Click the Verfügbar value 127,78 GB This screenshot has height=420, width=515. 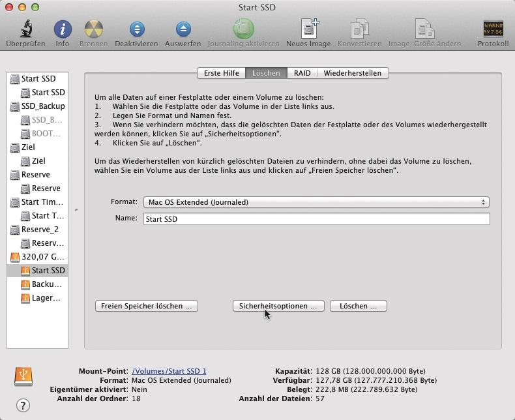pos(376,380)
